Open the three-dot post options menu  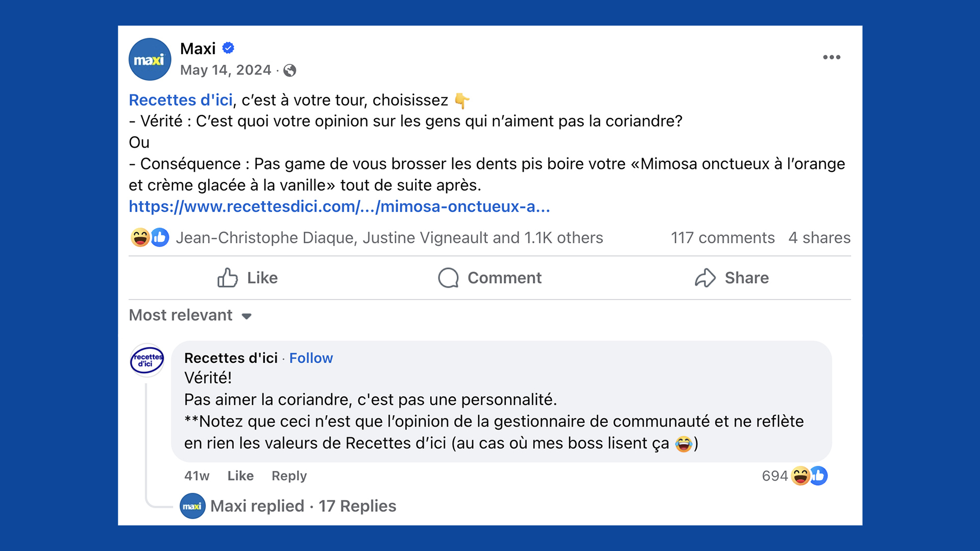point(831,57)
